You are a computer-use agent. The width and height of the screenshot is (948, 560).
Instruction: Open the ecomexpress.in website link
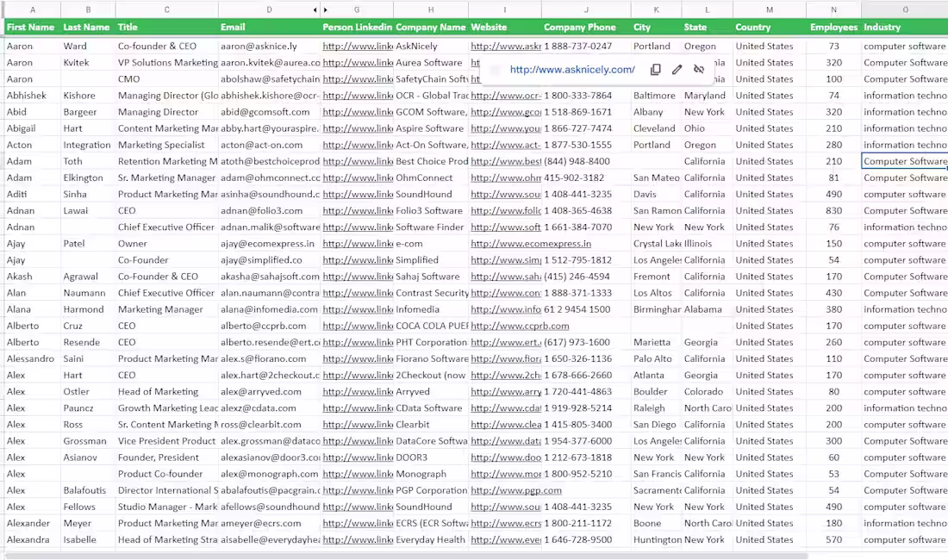pyautogui.click(x=531, y=244)
